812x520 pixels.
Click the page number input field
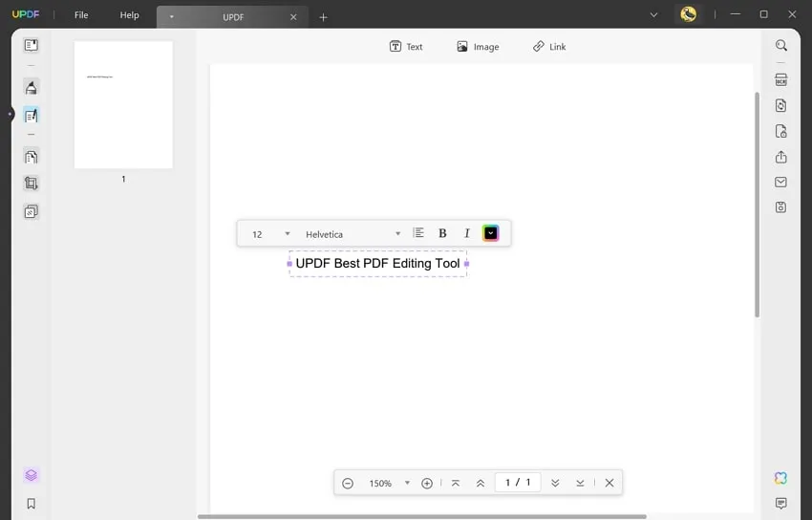(x=518, y=482)
